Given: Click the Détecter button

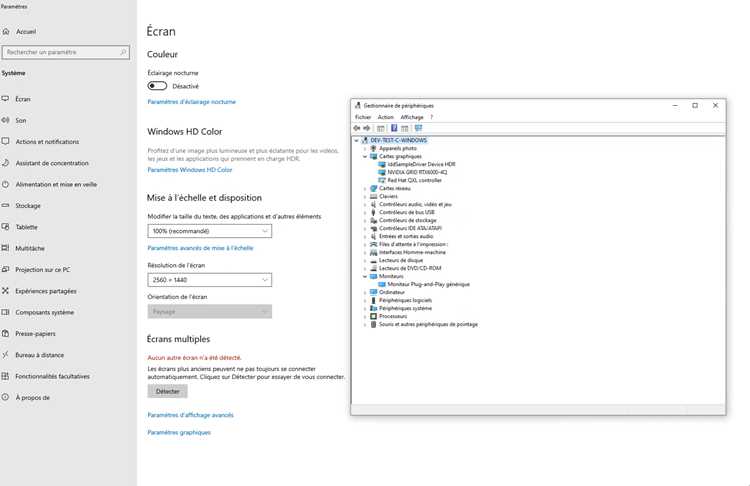Looking at the screenshot, I should click(x=167, y=391).
